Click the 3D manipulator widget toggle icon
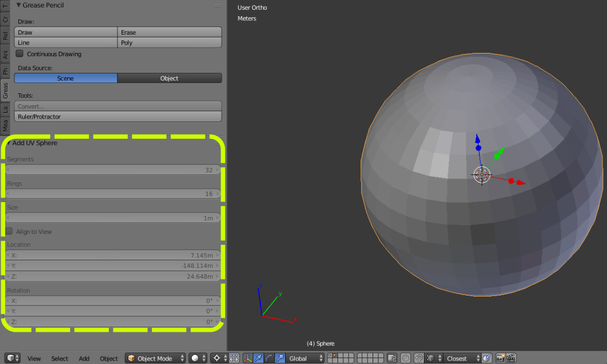Image resolution: width=607 pixels, height=364 pixels. (x=247, y=358)
